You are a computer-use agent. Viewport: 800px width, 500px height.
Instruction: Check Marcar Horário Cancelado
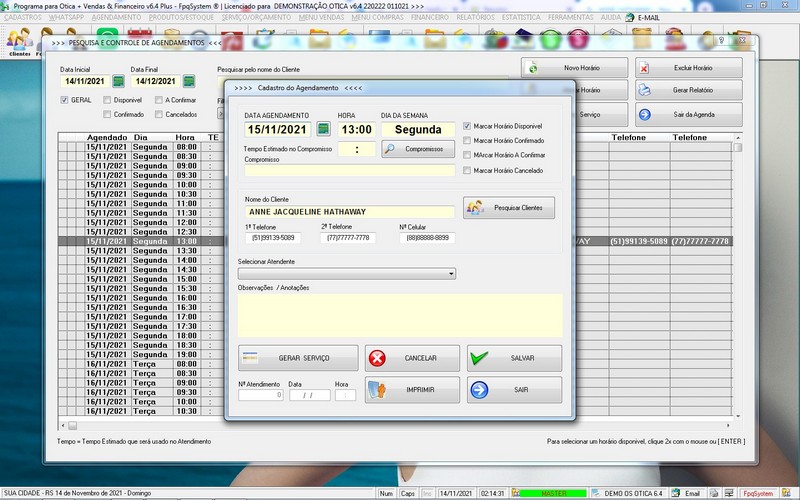click(x=467, y=170)
